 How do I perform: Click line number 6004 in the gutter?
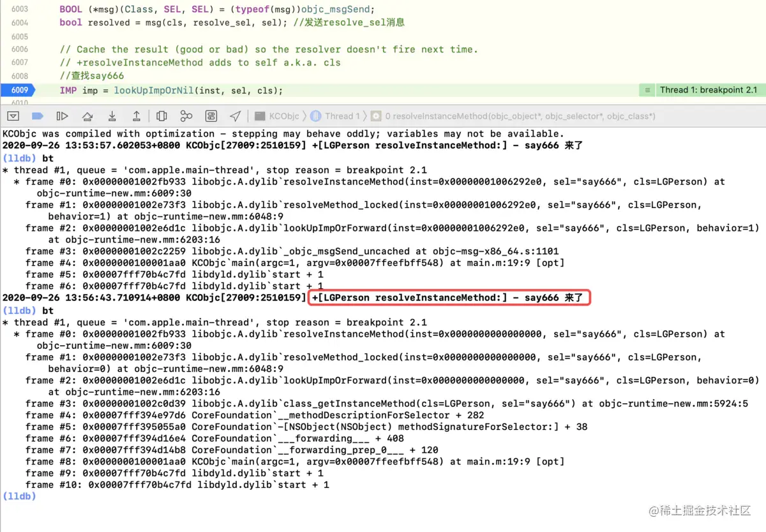click(x=20, y=22)
